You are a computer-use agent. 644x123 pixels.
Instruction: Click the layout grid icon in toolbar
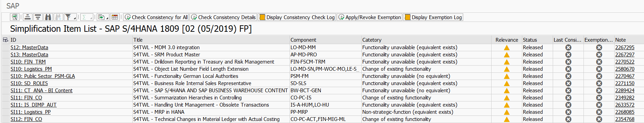click(x=115, y=17)
